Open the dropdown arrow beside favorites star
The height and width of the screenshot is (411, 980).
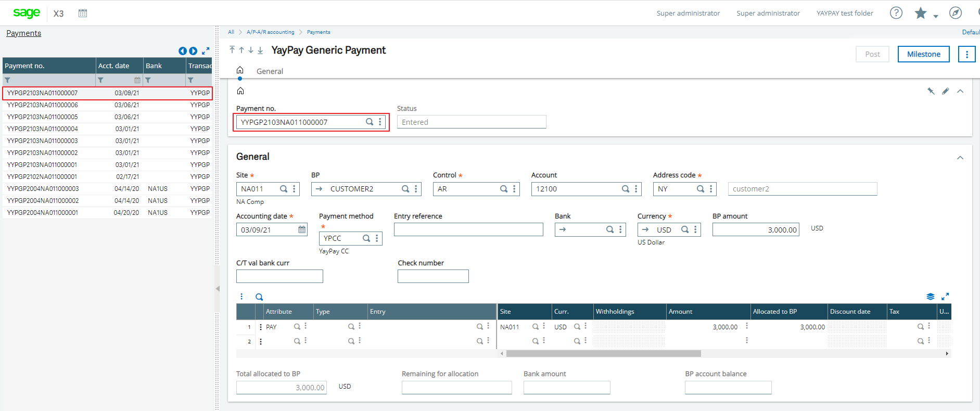(936, 16)
